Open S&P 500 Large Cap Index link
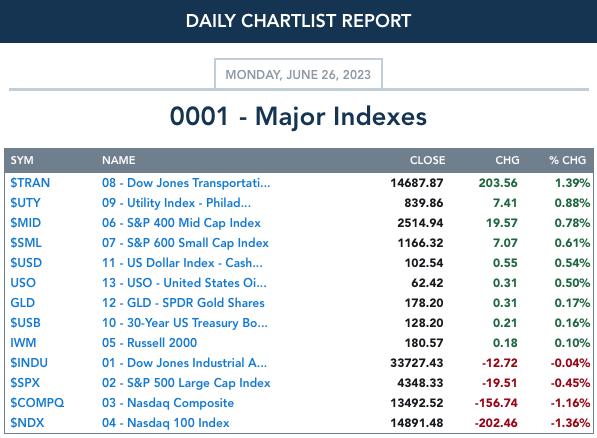 (x=186, y=383)
